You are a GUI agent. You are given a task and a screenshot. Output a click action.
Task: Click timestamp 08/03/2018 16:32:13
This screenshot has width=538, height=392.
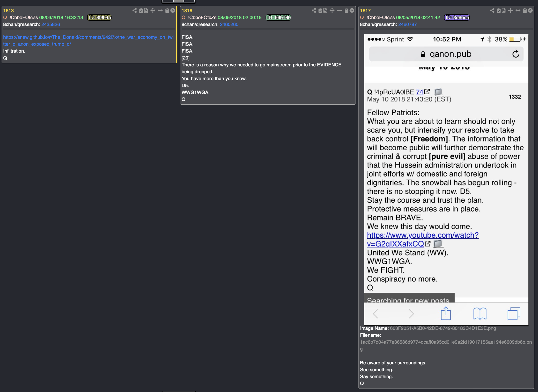(x=61, y=18)
